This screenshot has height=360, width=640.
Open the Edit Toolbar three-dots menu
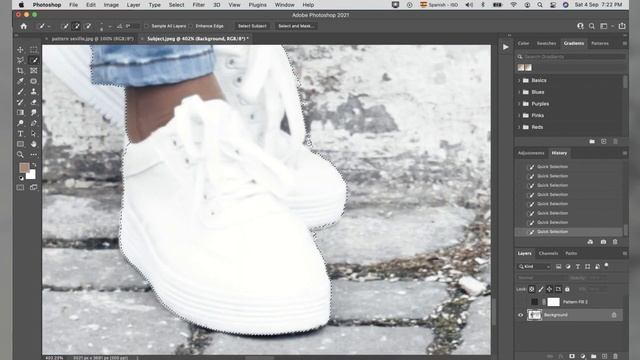tap(33, 155)
